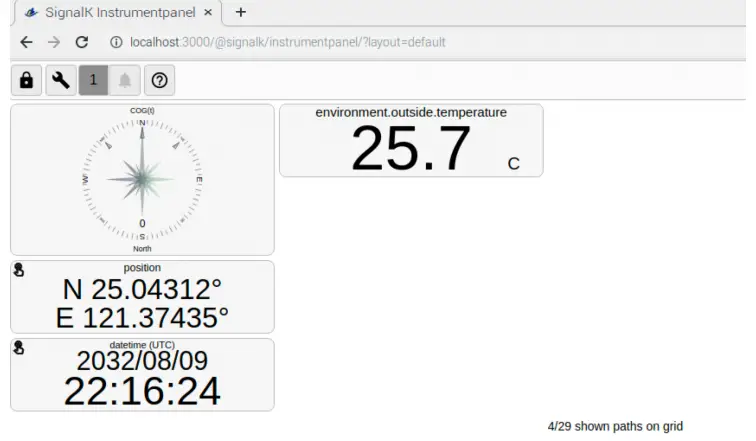Click the COG(t) compass widget
Screen dimensions: 756x441
pyautogui.click(x=142, y=179)
